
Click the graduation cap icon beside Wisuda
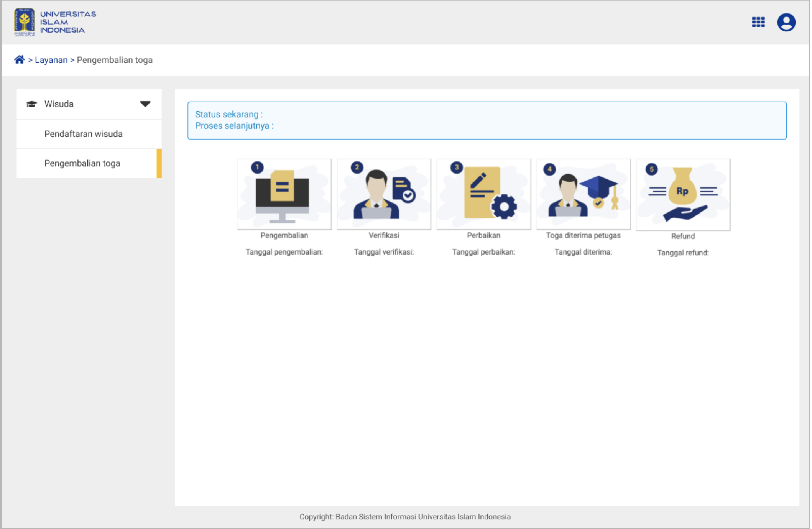(31, 104)
